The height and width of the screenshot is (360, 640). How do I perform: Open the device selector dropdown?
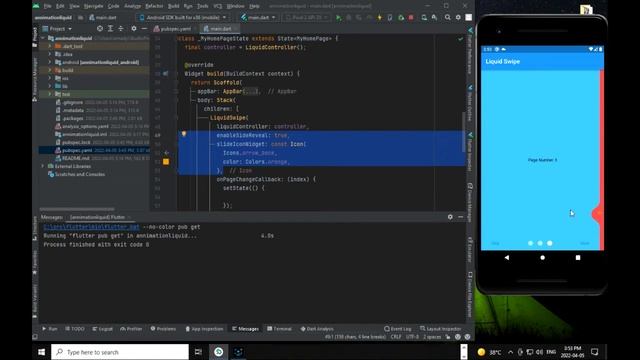[x=183, y=18]
